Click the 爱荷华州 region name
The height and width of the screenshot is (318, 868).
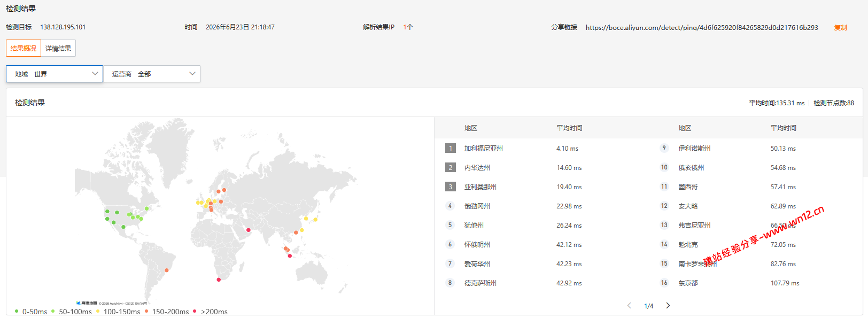(477, 264)
